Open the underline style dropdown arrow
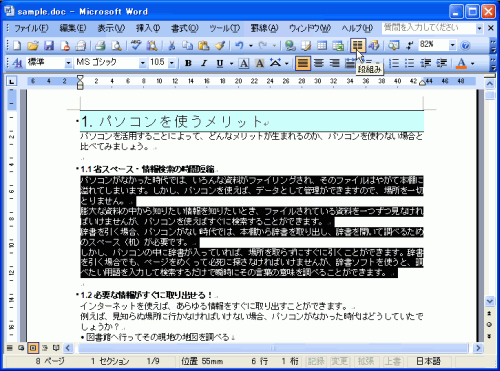Screen dimensions: 500x371 [231, 63]
